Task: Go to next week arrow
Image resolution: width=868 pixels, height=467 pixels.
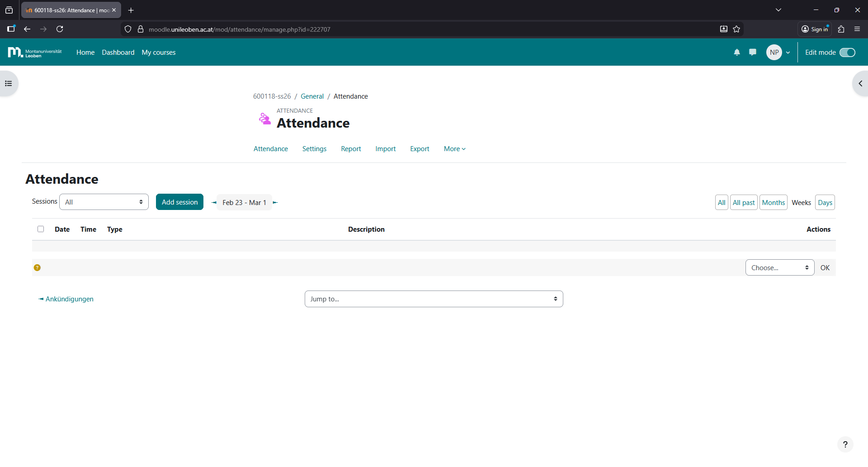Action: [275, 203]
